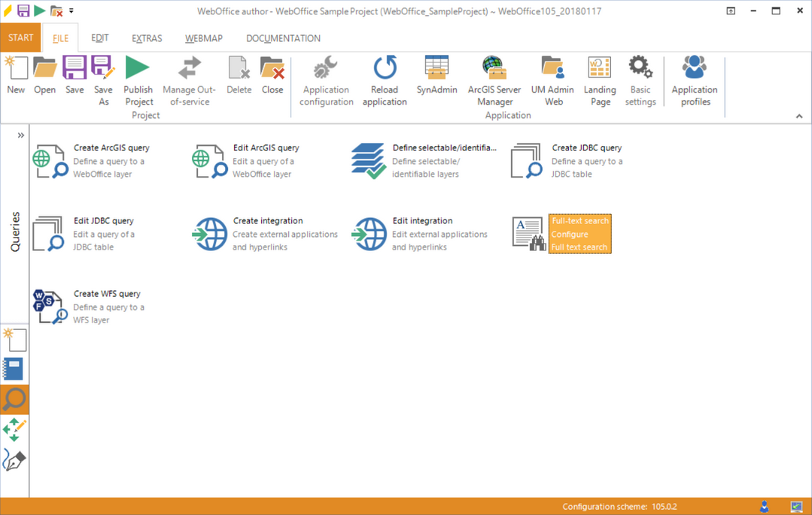Image resolution: width=812 pixels, height=515 pixels.
Task: Open the quick access toolbar dropdown
Action: coord(72,11)
